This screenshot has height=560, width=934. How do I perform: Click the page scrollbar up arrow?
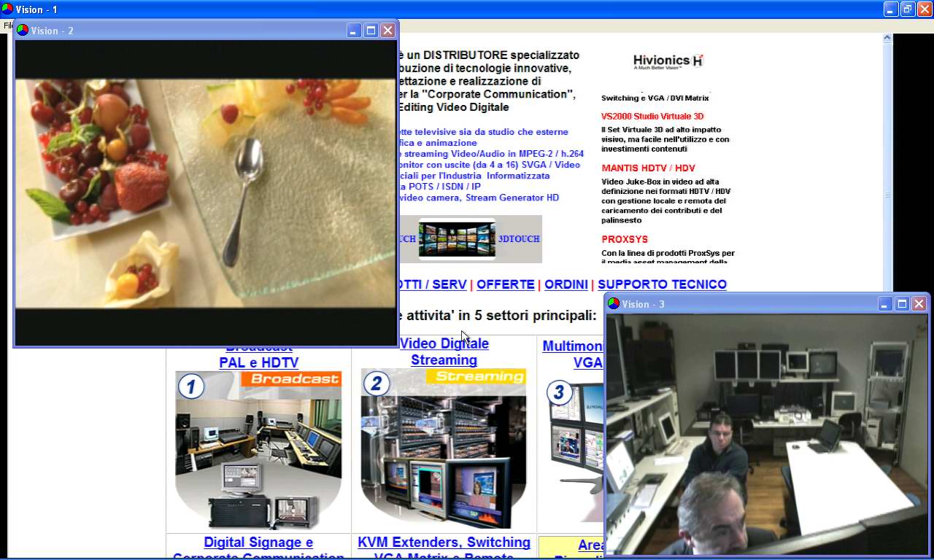pyautogui.click(x=887, y=38)
